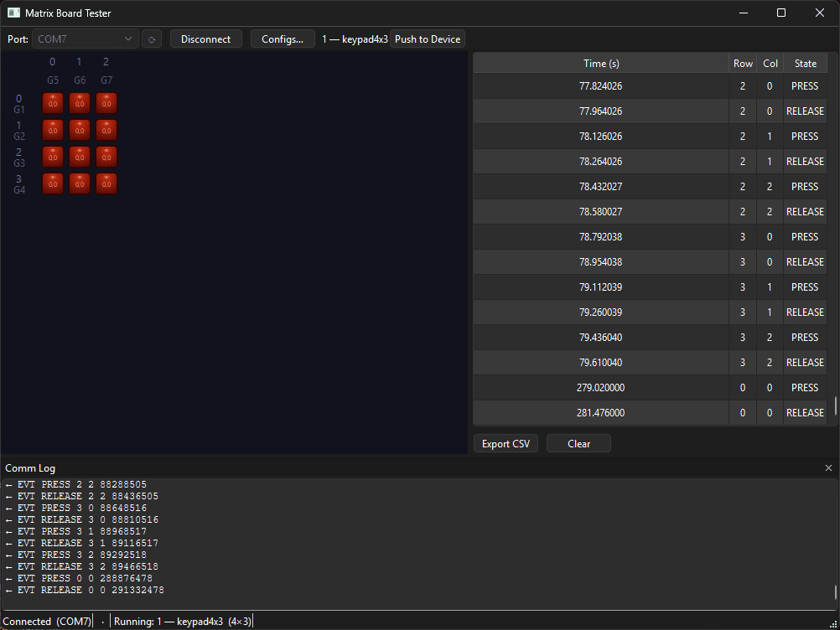Open the COM7 port dropdown
Image resolution: width=840 pixels, height=630 pixels.
coord(85,39)
